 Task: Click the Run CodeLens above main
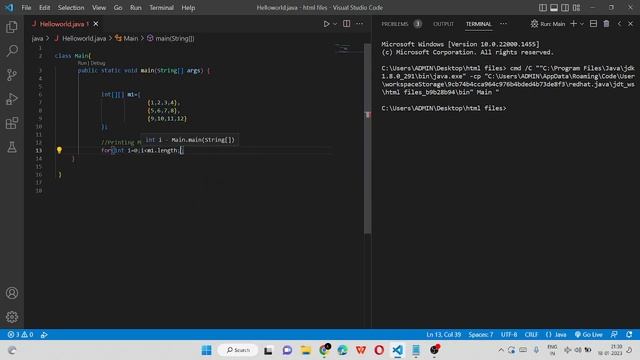[82, 63]
